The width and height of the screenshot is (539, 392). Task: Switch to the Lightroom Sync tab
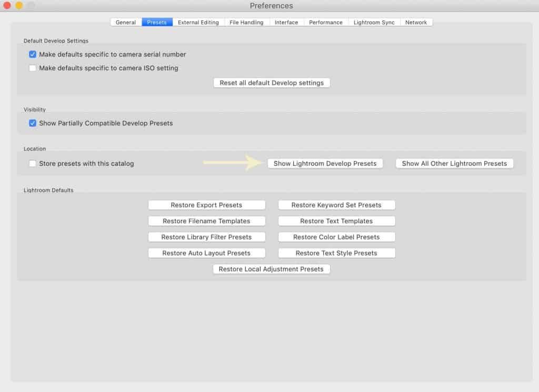pos(374,22)
